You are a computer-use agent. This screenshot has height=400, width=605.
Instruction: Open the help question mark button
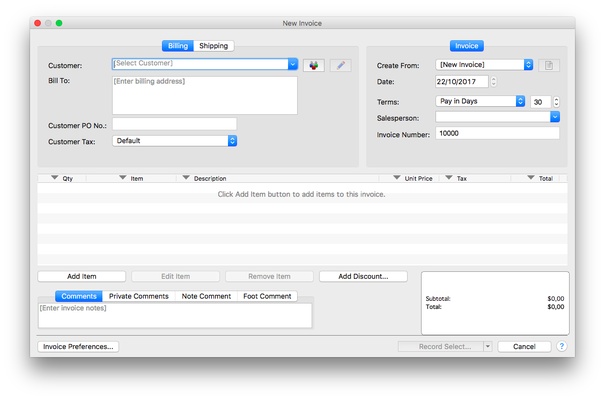tap(561, 346)
